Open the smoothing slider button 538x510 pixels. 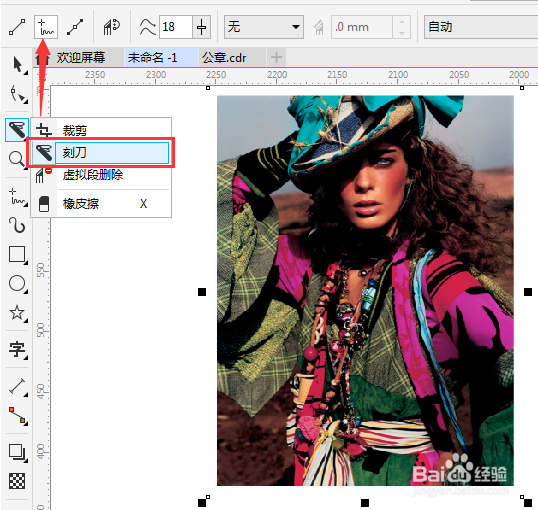pos(201,27)
